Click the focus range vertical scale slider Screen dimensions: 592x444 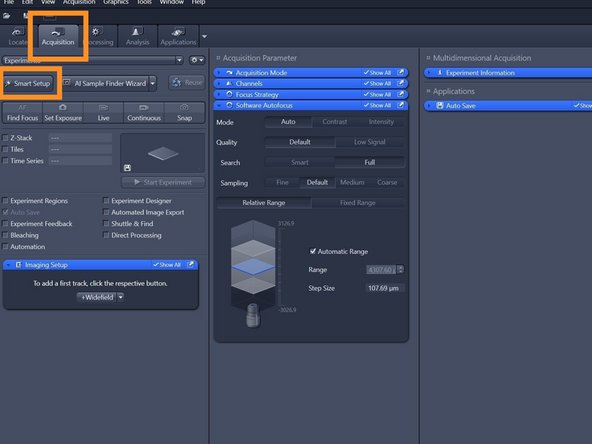pos(280,267)
